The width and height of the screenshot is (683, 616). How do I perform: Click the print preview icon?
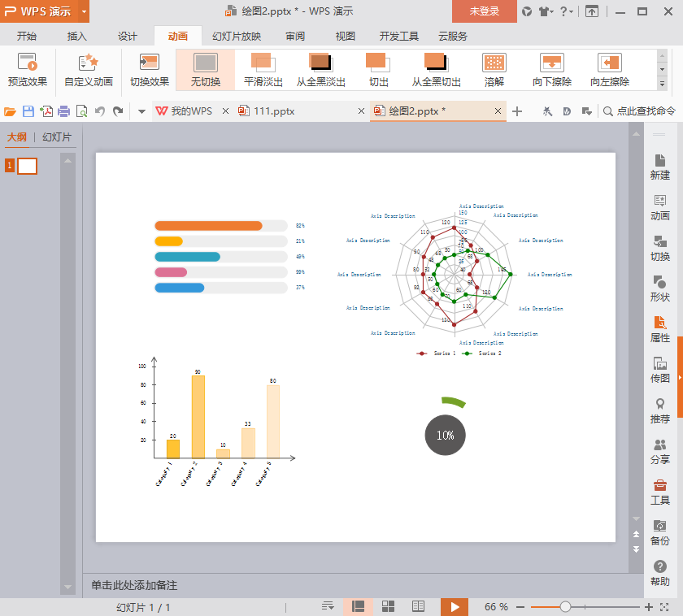[82, 112]
